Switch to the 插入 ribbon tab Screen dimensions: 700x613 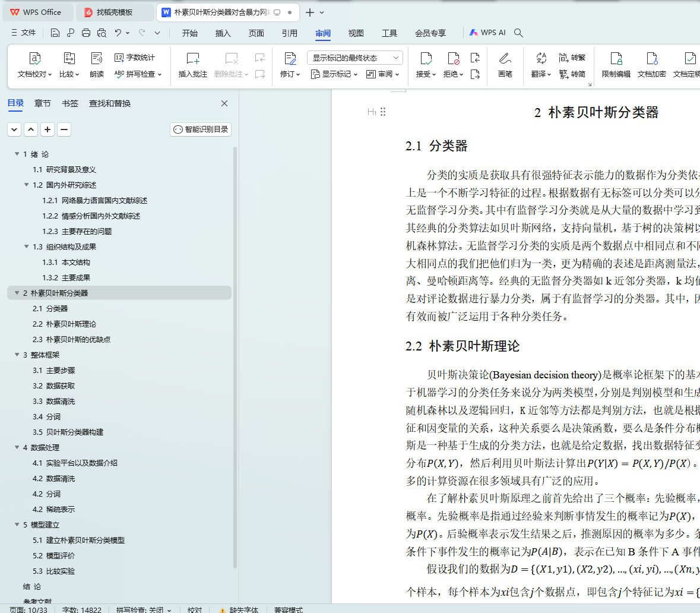coord(223,33)
